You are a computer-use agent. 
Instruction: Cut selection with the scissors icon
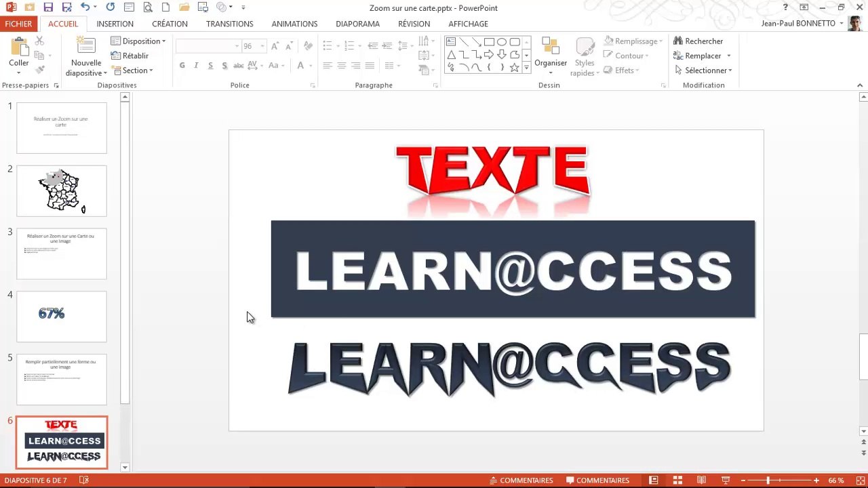pos(39,41)
